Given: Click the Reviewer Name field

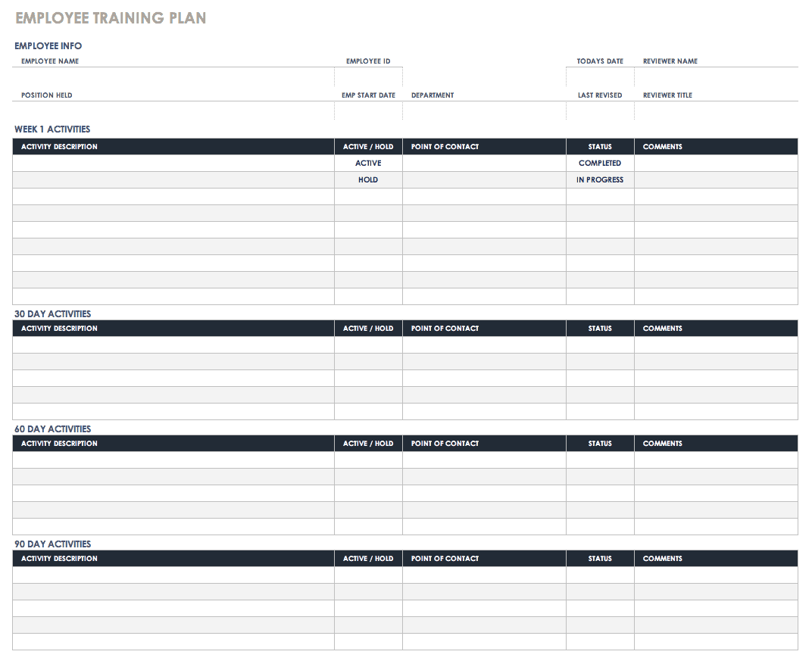Looking at the screenshot, I should [x=716, y=76].
